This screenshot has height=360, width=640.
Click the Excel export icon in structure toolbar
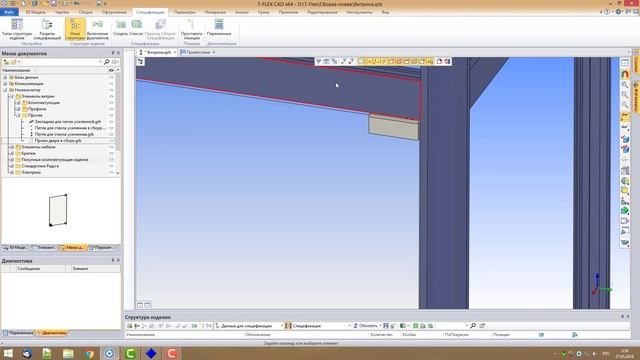[x=402, y=325]
